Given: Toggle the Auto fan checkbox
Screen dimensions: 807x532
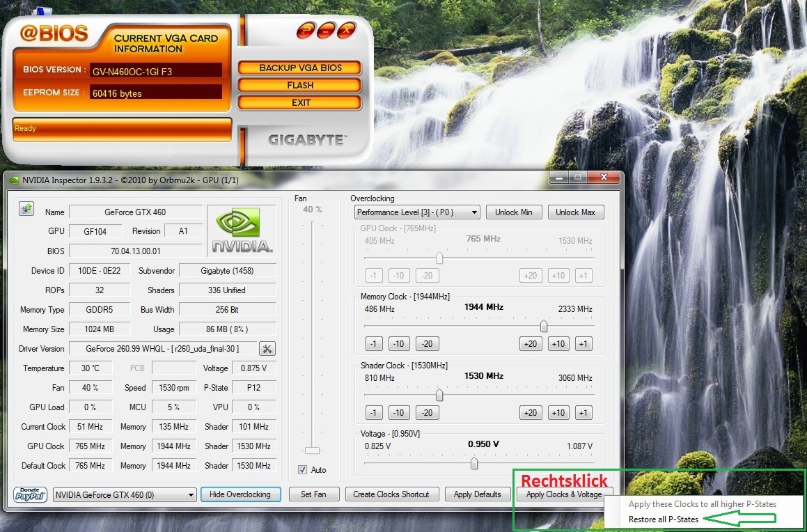Looking at the screenshot, I should (x=303, y=470).
